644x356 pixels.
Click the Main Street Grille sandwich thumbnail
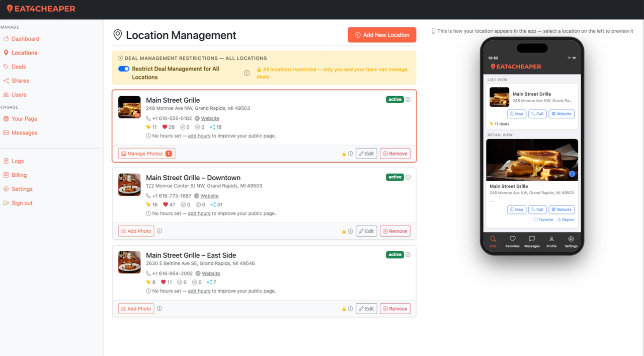pyautogui.click(x=129, y=107)
